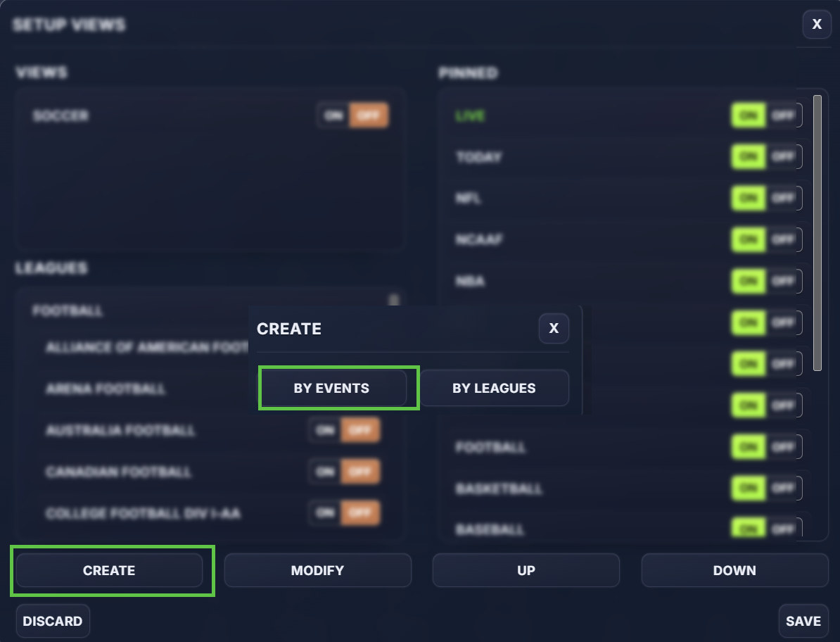
Task: Toggle the pinned Football switch
Action: click(x=766, y=446)
